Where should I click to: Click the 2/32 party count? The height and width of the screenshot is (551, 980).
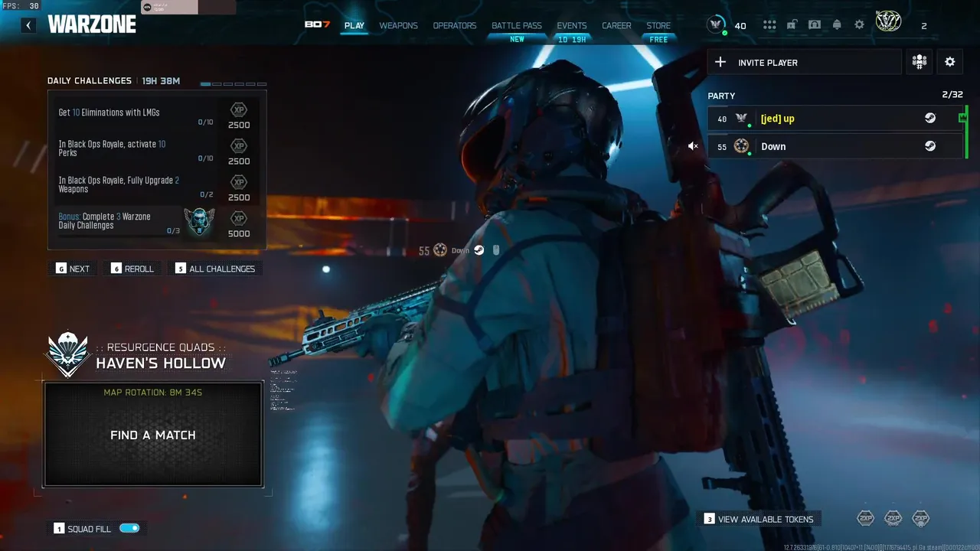(952, 95)
